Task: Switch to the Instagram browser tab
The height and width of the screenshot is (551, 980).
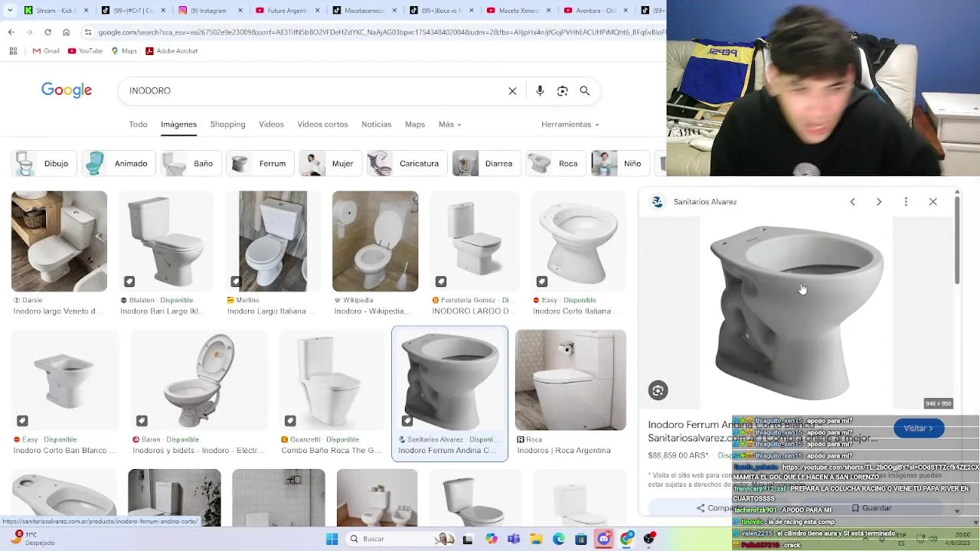Action: (x=208, y=11)
